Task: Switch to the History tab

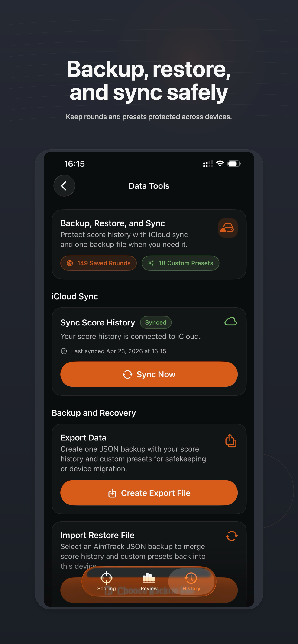Action: tap(191, 582)
